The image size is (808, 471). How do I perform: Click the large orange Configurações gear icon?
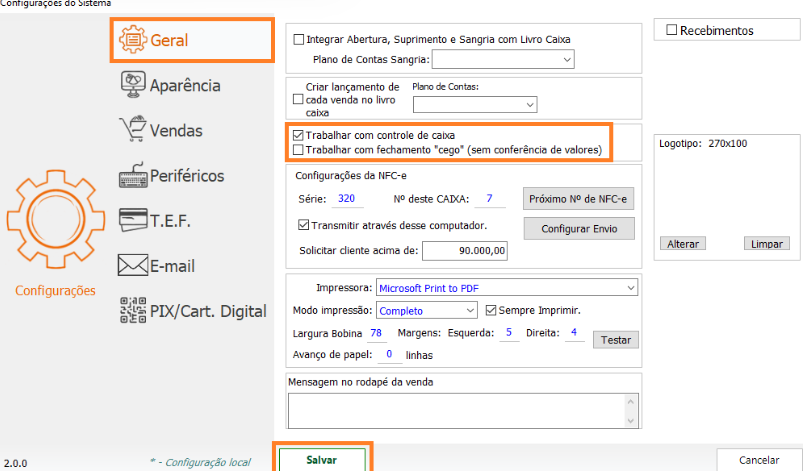[56, 219]
